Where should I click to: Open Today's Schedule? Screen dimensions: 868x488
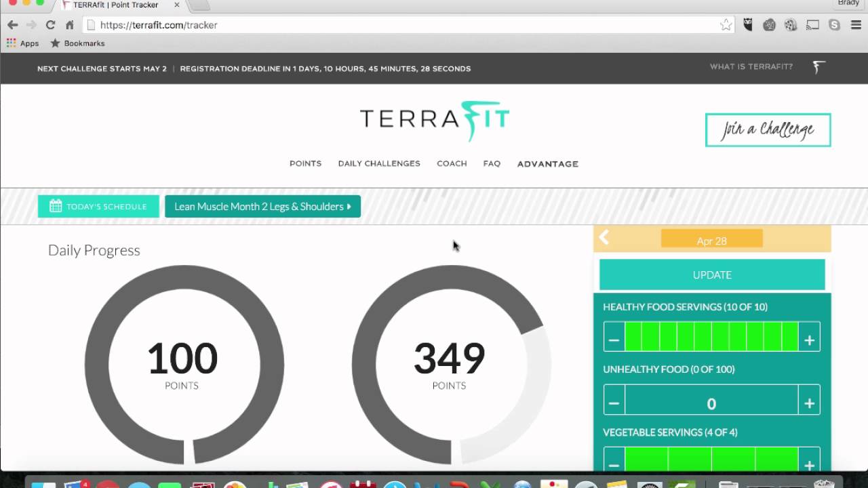pyautogui.click(x=98, y=207)
